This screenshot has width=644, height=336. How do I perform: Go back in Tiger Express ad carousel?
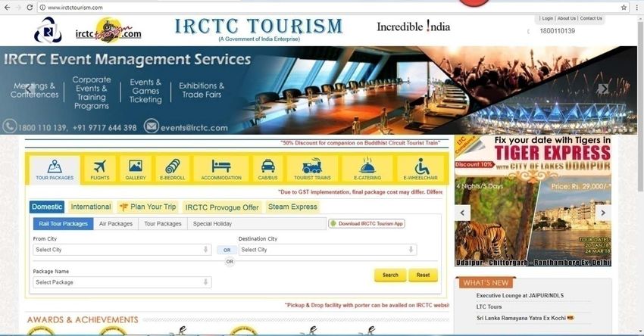(x=462, y=213)
